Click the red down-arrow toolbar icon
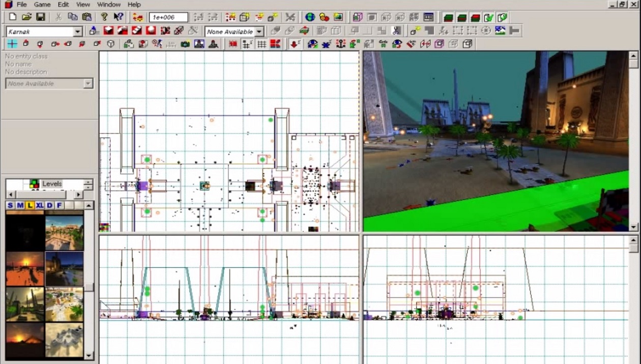The height and width of the screenshot is (364, 641). [x=295, y=44]
